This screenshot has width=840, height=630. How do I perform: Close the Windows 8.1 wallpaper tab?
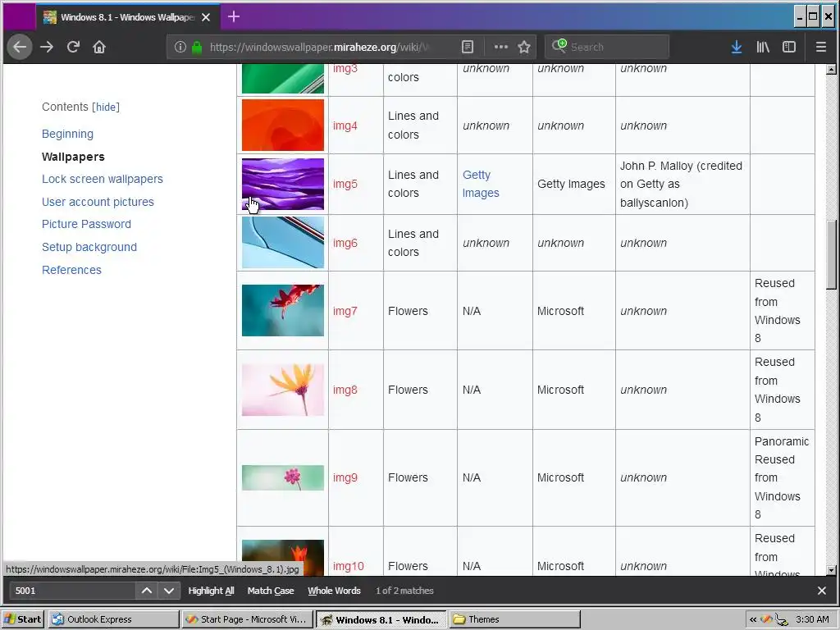[x=206, y=18]
